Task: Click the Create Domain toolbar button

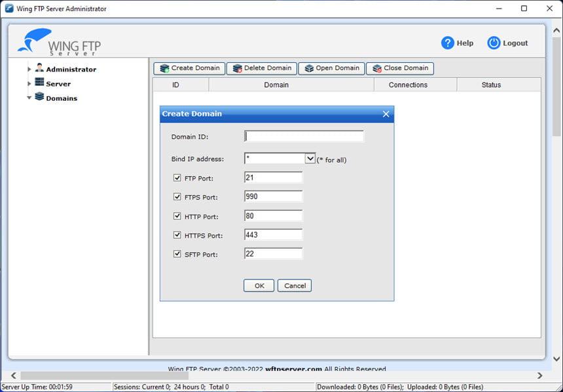Action: (189, 68)
